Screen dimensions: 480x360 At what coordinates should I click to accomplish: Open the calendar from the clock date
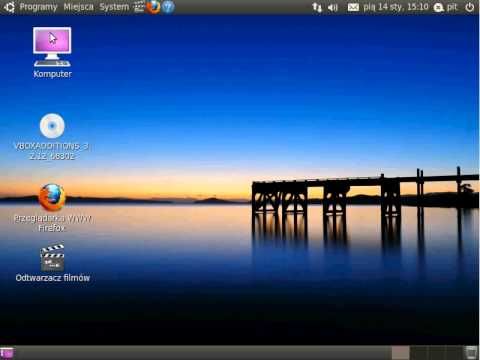pyautogui.click(x=396, y=7)
